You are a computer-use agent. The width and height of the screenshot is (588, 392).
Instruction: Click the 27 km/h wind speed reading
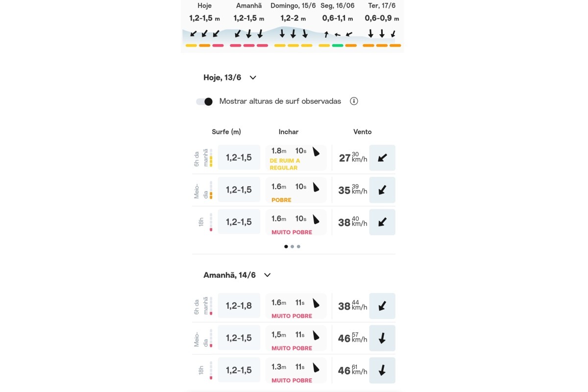[x=345, y=158]
